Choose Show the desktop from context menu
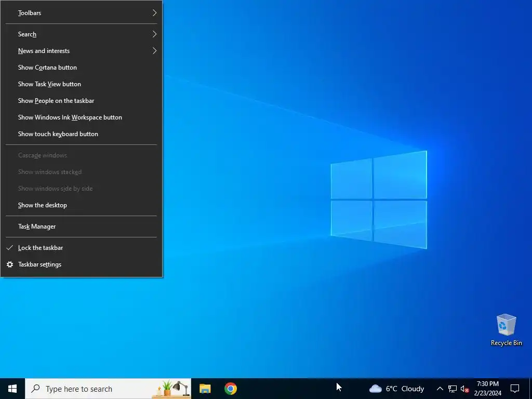Image resolution: width=532 pixels, height=399 pixels. coord(82,205)
